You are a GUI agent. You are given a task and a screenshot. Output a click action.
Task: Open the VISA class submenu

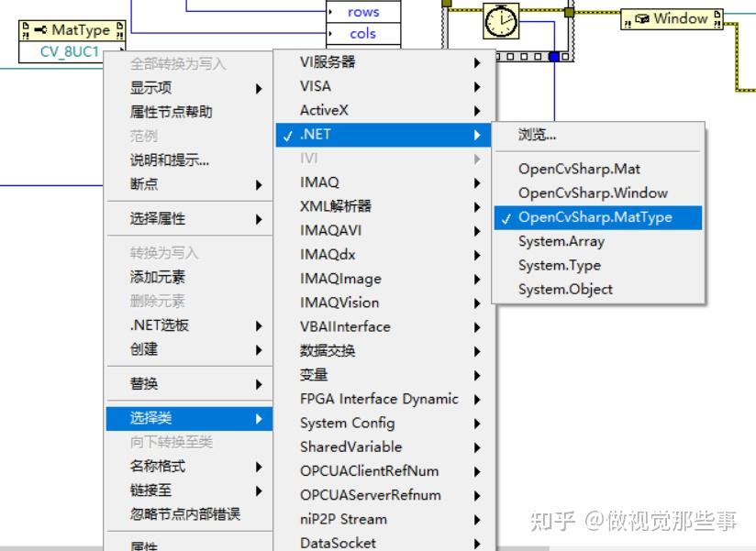(384, 86)
